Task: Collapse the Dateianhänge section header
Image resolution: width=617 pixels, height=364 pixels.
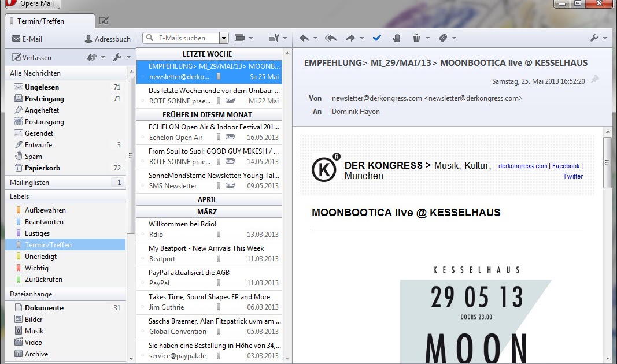Action: point(65,294)
